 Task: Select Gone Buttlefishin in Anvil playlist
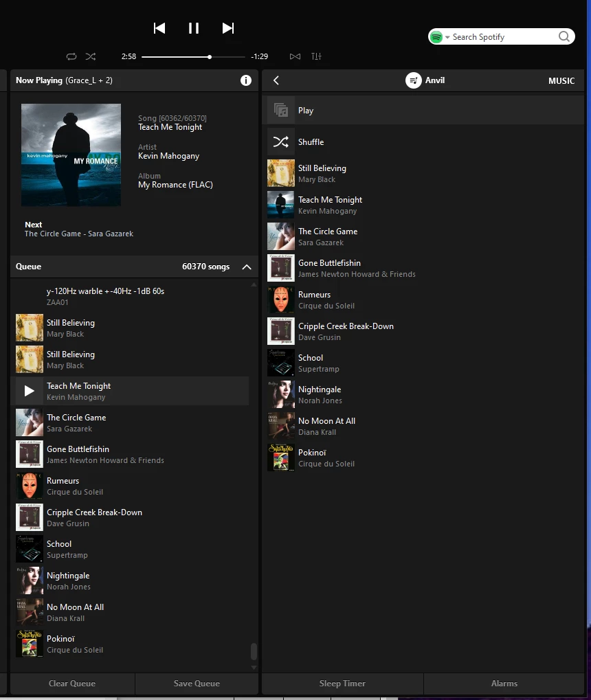coord(423,269)
